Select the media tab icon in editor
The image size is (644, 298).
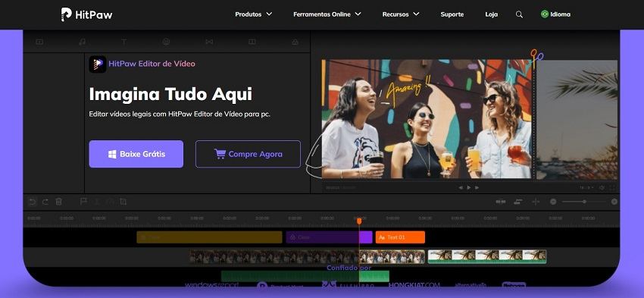[x=39, y=42]
